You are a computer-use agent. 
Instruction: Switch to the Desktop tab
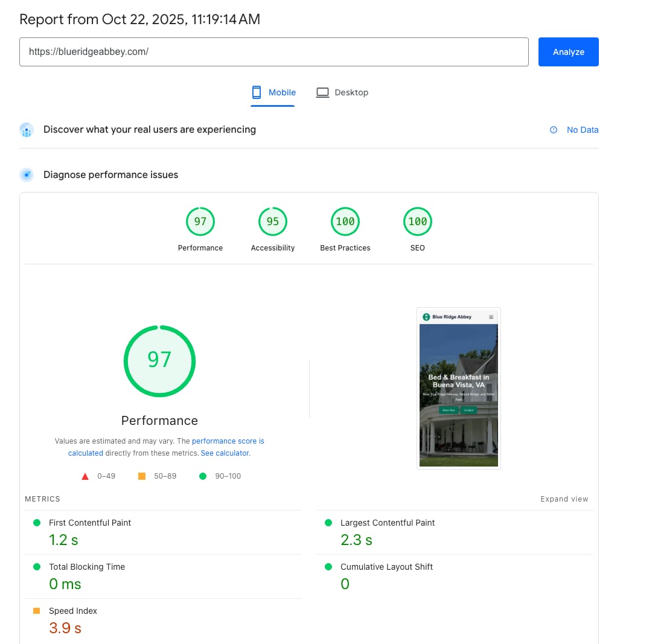(x=342, y=92)
